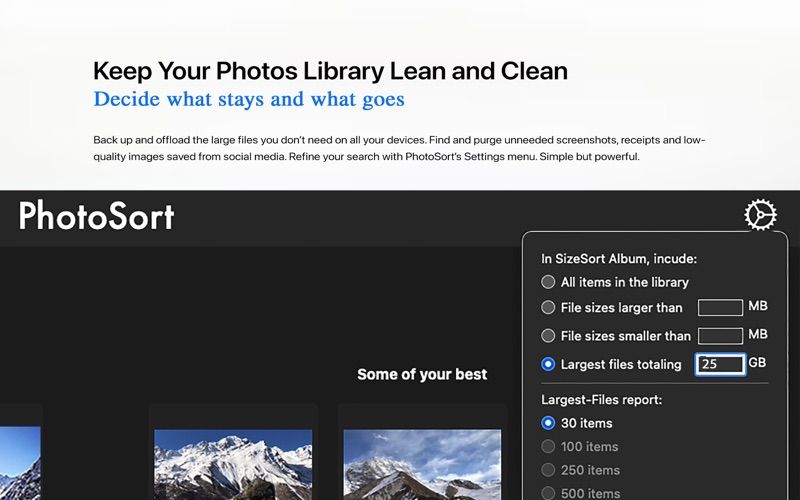800x500 pixels.
Task: Open the partially visible left mountain thumbnail
Action: point(20,463)
